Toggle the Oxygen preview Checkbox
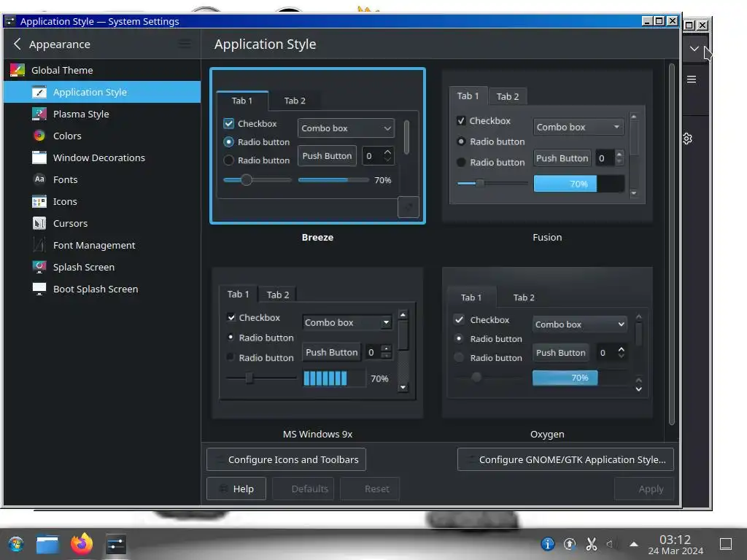Screen dimensions: 747x560 pos(459,319)
